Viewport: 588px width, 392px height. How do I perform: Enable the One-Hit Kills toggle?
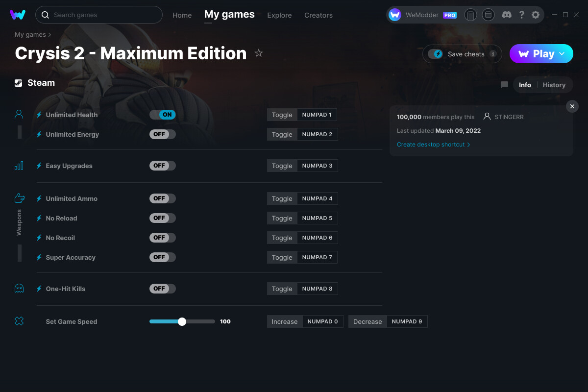click(163, 289)
